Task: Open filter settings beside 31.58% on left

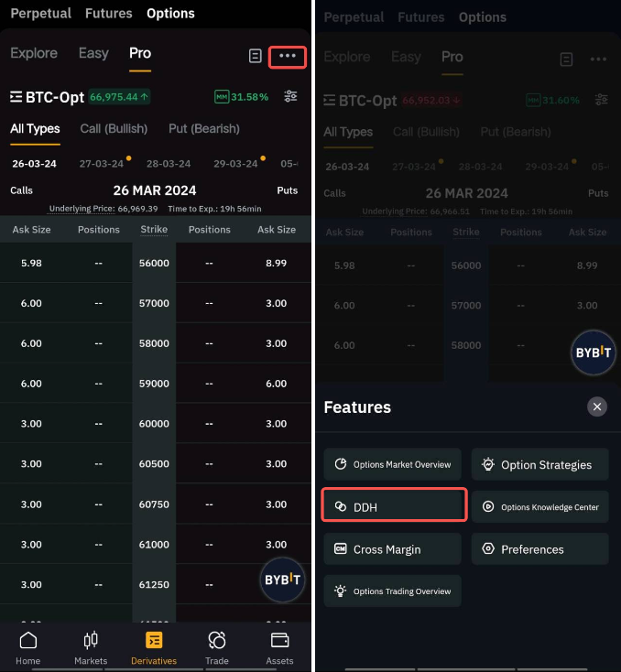Action: (x=290, y=97)
